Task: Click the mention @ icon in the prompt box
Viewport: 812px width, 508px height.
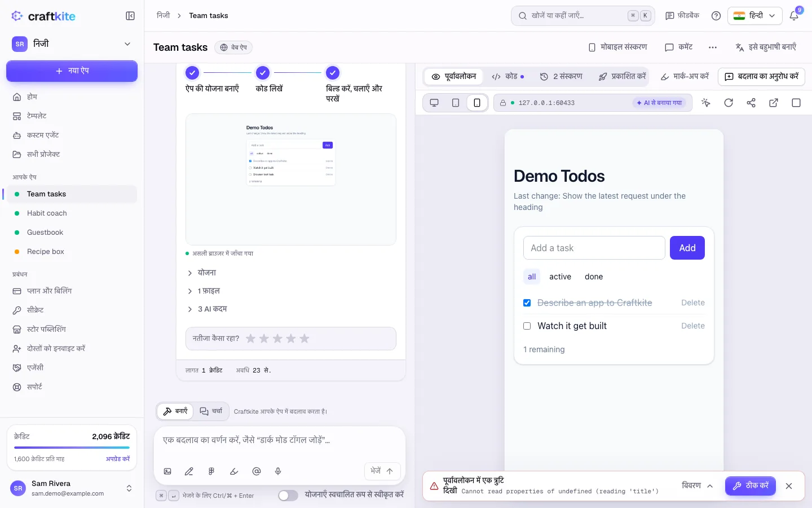Action: point(257,471)
